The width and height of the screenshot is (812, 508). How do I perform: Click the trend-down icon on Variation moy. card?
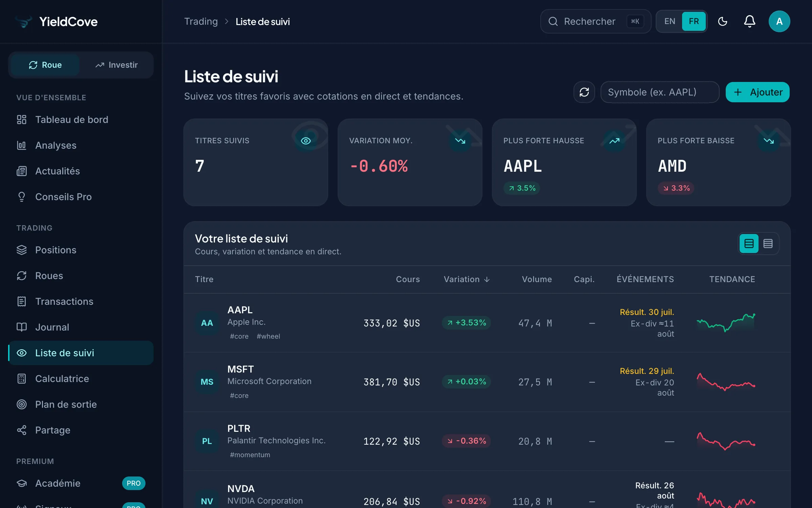click(x=460, y=141)
